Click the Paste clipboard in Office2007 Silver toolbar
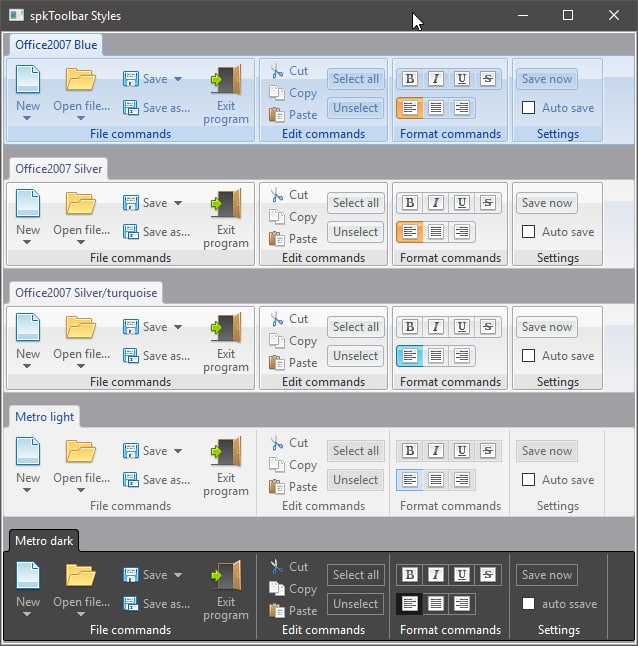The image size is (638, 646). 277,239
